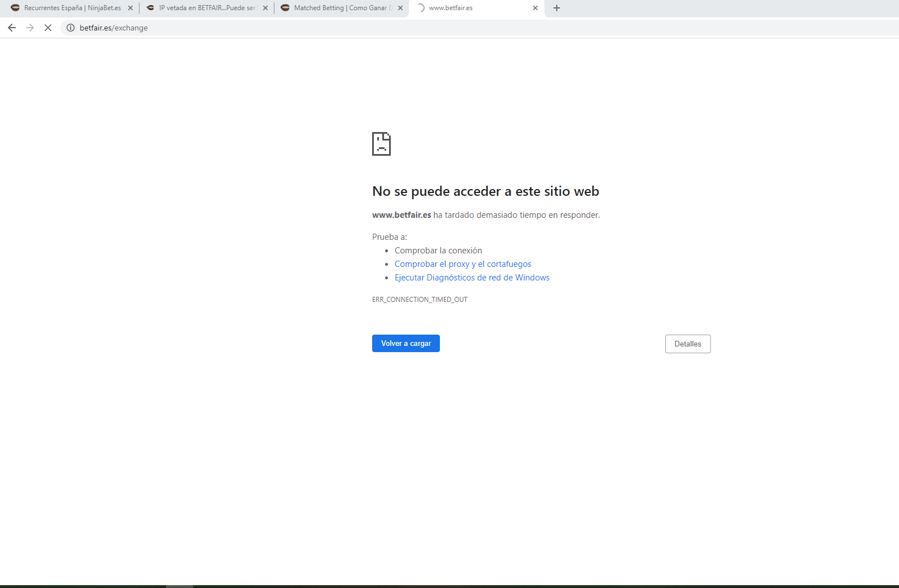
Task: Click favicon of Matched Betting tab
Action: [x=285, y=8]
